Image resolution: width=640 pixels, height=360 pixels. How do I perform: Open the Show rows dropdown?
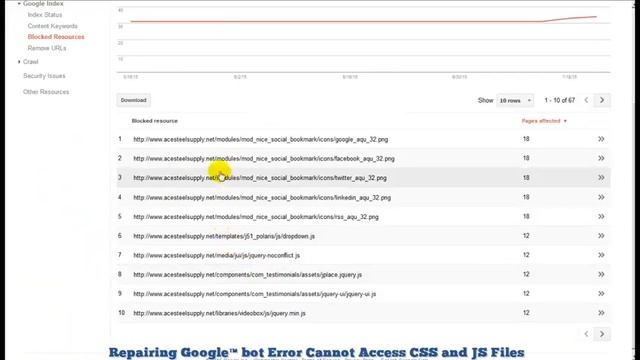click(515, 100)
